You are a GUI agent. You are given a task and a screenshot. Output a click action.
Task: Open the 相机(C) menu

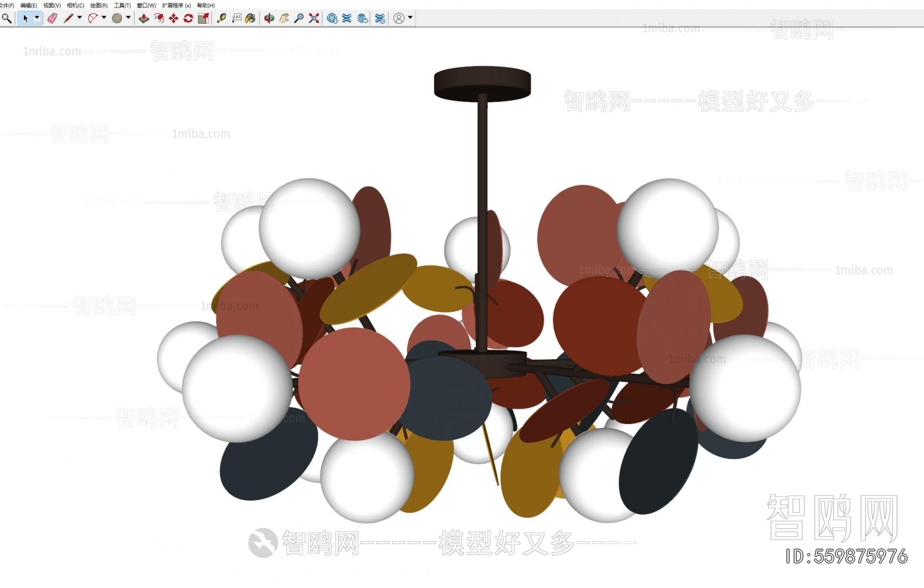[x=76, y=5]
